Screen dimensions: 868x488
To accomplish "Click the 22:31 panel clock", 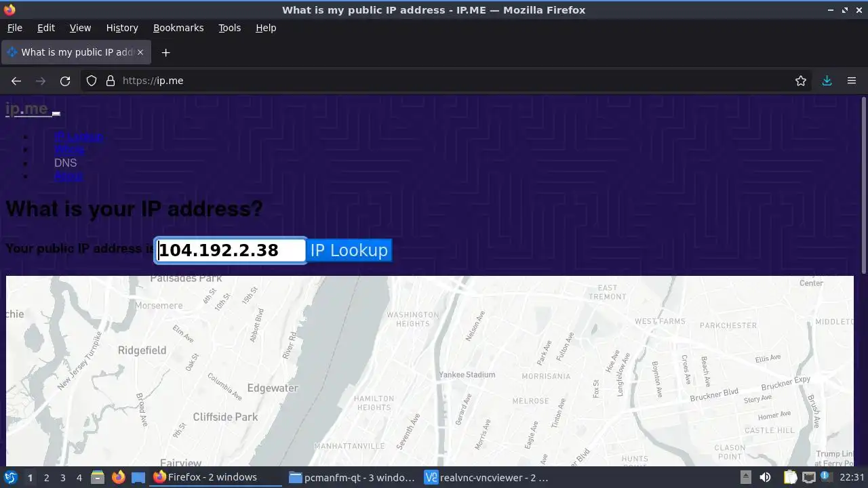I will point(852,477).
